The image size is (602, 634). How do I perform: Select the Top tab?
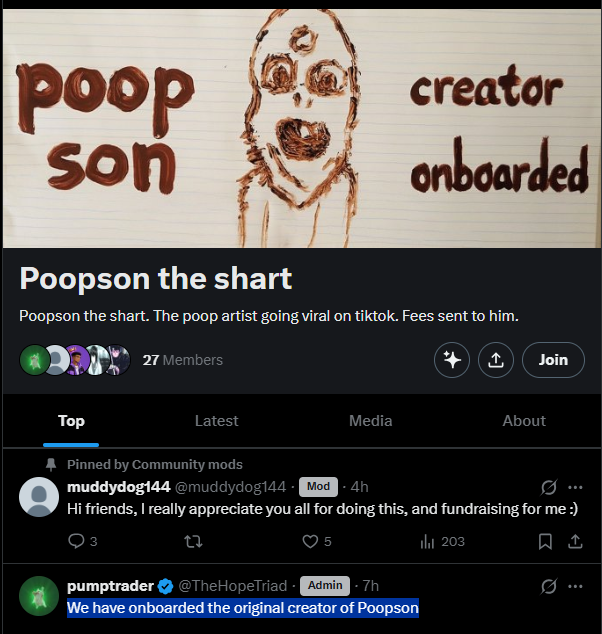coord(71,421)
